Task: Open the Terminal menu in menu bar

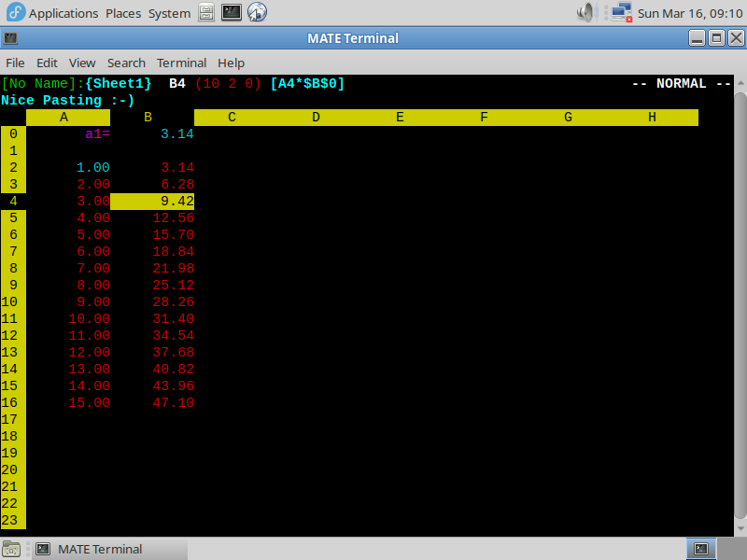Action: tap(181, 63)
